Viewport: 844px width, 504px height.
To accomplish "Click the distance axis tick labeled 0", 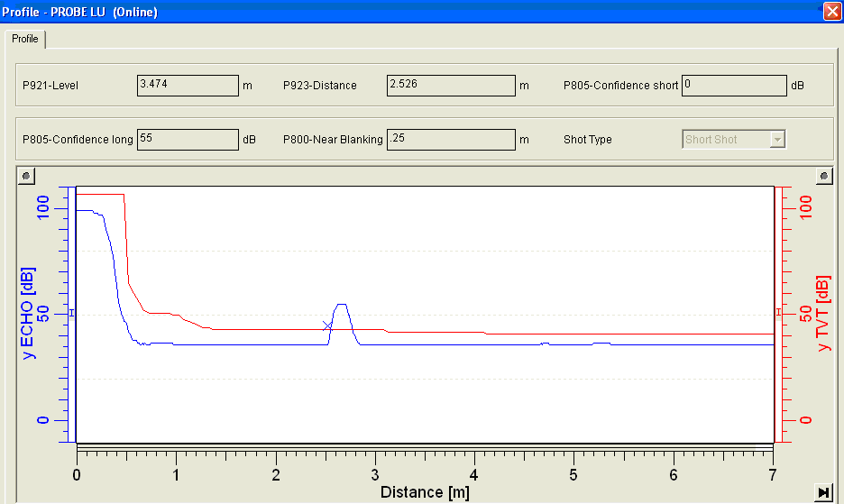I will click(x=77, y=474).
